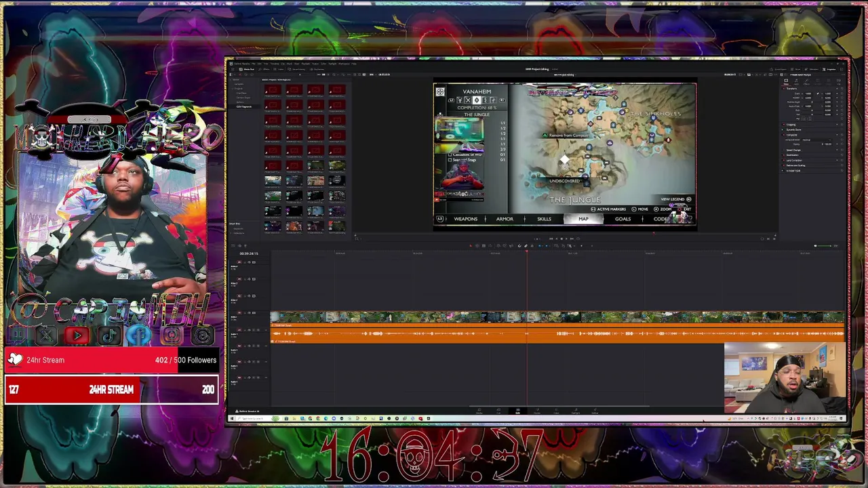Toggle the Stabilization enable dot
This screenshot has width=868, height=488.
click(x=784, y=155)
